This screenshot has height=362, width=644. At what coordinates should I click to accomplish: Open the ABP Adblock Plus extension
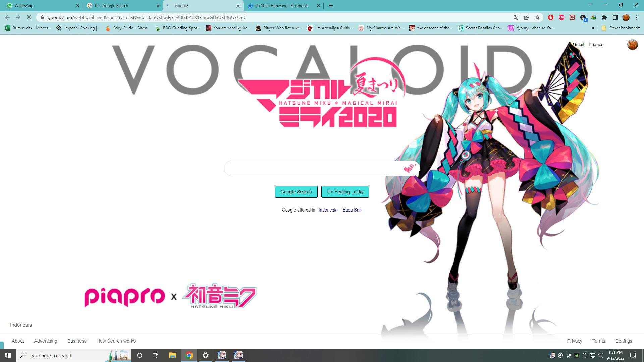(x=561, y=17)
